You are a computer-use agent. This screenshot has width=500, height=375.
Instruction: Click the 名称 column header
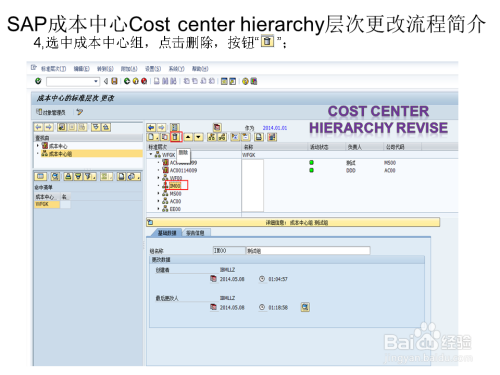tap(274, 147)
